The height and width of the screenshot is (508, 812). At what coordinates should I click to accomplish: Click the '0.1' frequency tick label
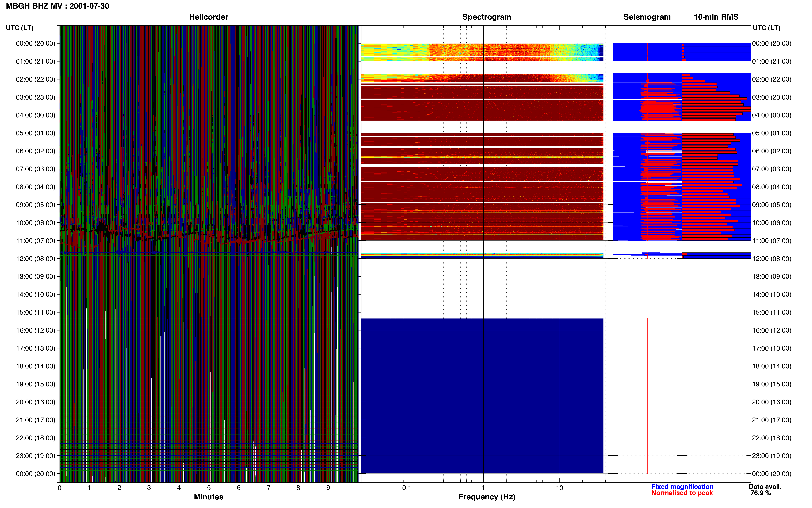click(x=407, y=487)
